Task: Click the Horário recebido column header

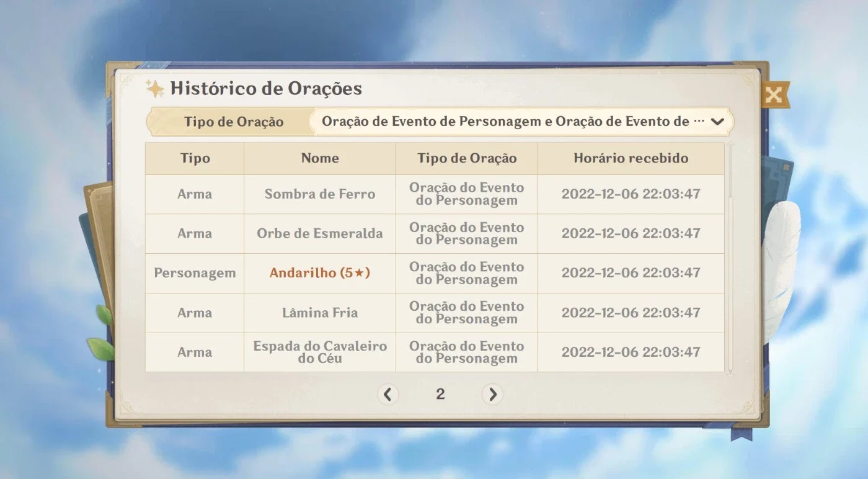Action: pos(631,158)
